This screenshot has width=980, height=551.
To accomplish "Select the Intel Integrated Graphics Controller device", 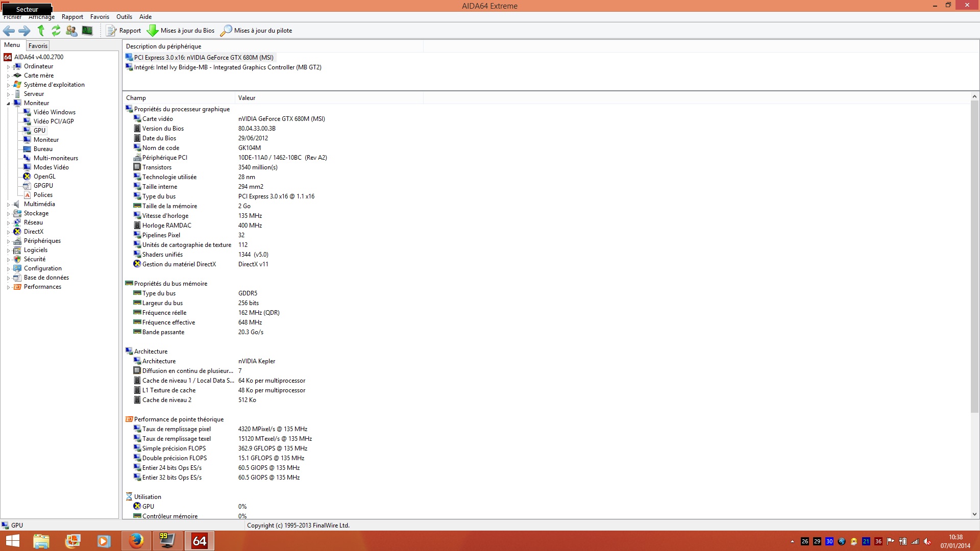I will point(227,67).
